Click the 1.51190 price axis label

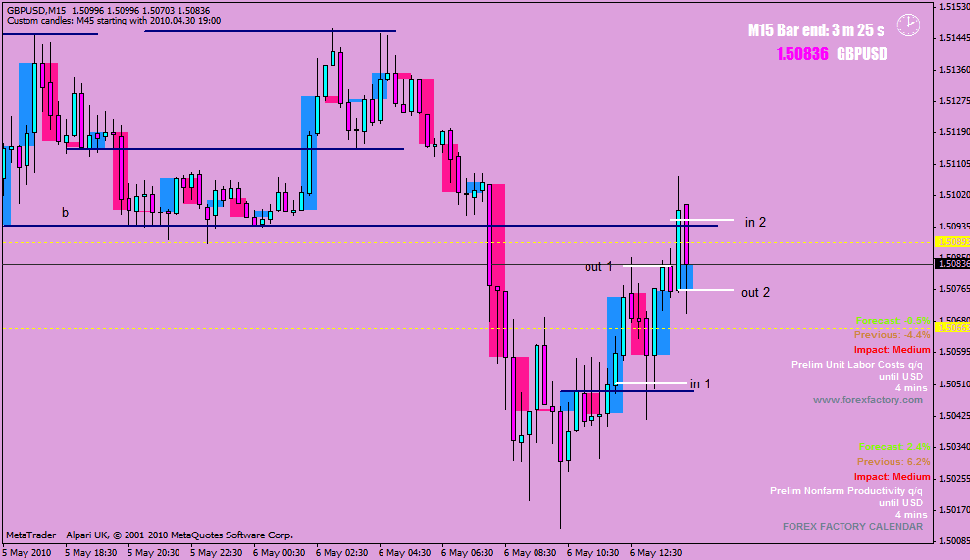pos(954,132)
